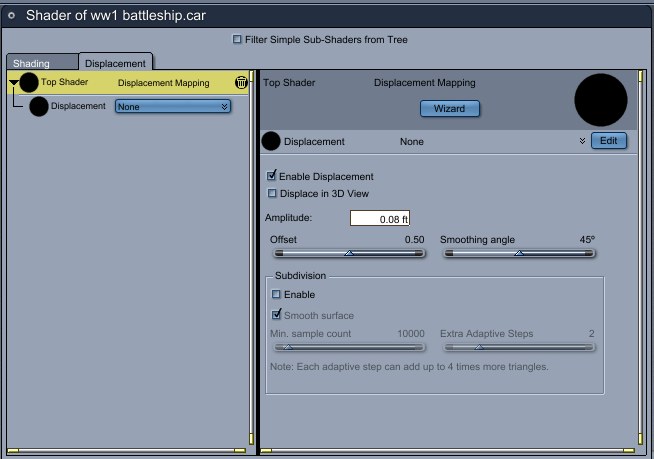Click the right panel vertical scrollbar
The width and height of the screenshot is (654, 459).
tap(641, 259)
